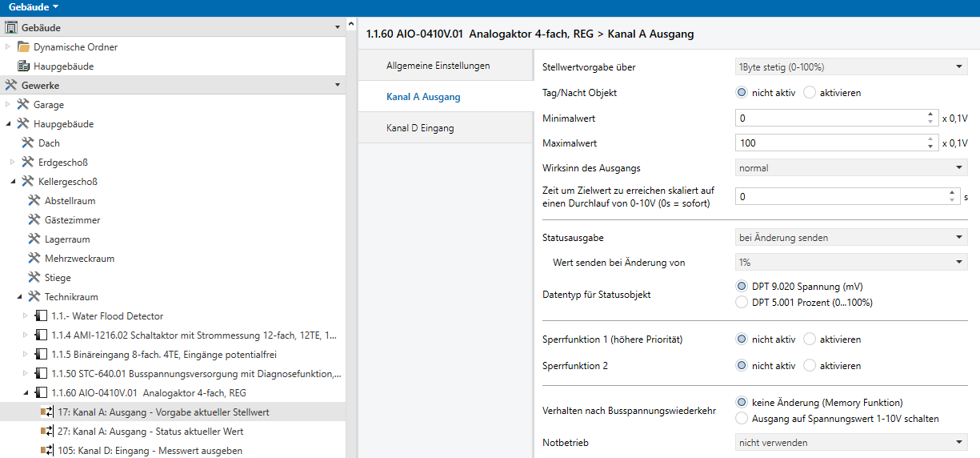
Task: Click the Water Flood Detector device icon
Action: [x=41, y=316]
